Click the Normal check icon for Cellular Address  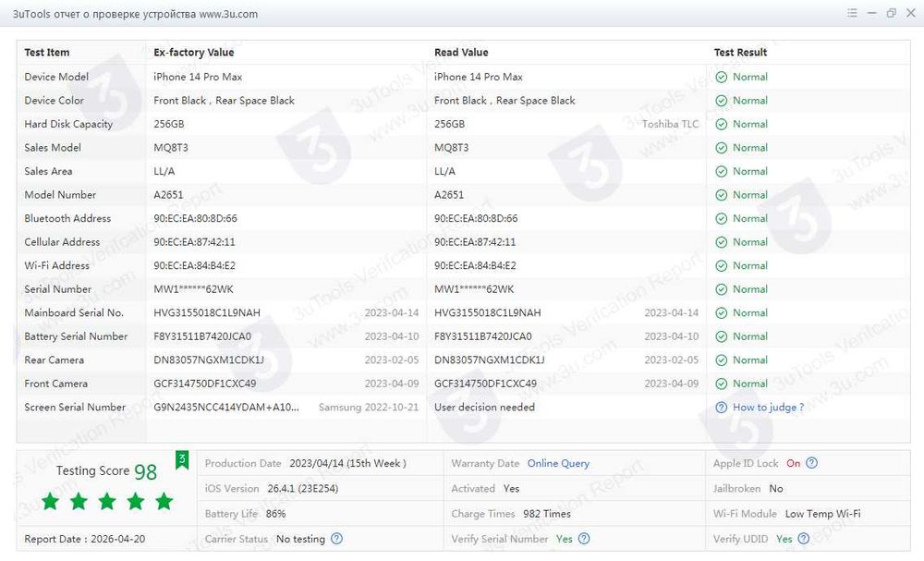[722, 242]
